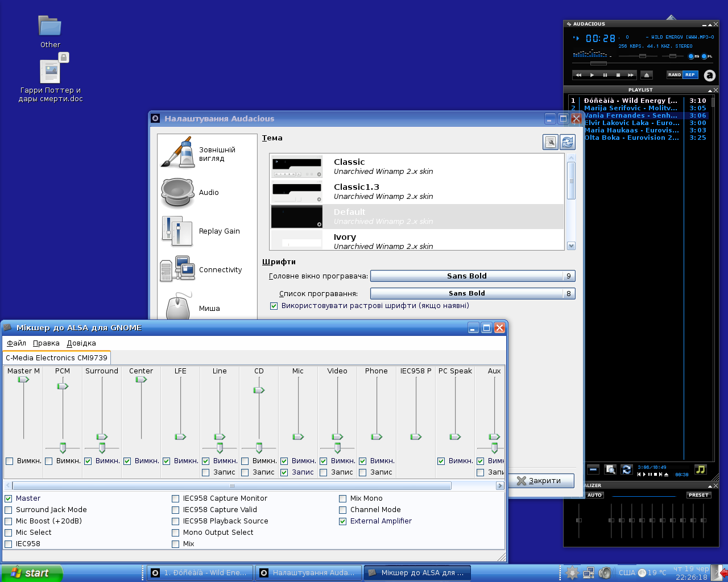Image resolution: width=728 pixels, height=582 pixels.
Task: Select the Audio speaker category icon
Action: pyautogui.click(x=178, y=193)
